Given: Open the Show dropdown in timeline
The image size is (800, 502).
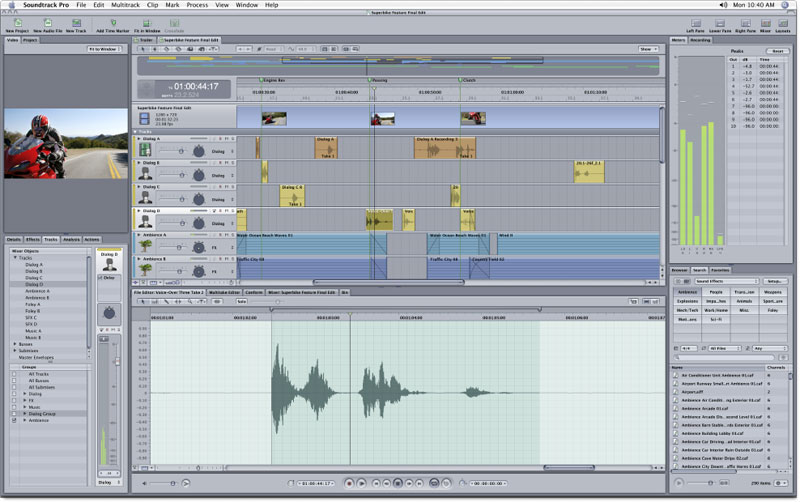Looking at the screenshot, I should (648, 49).
